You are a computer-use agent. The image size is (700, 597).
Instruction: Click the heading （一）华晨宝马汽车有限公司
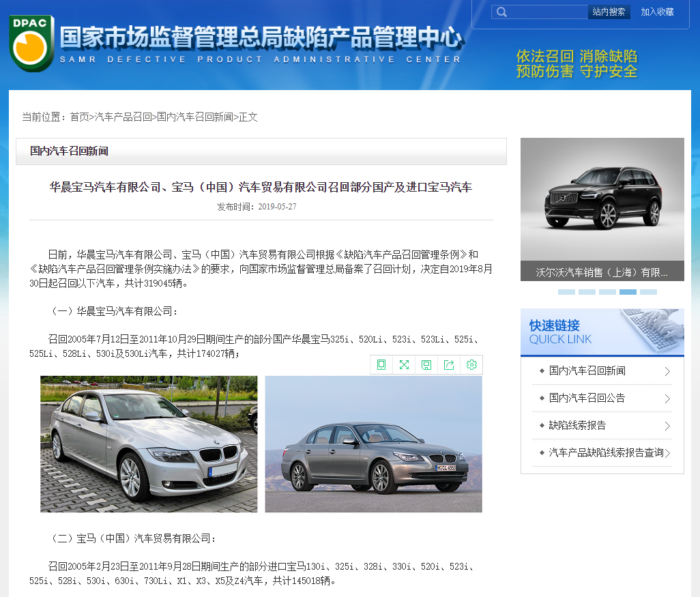pos(113,311)
